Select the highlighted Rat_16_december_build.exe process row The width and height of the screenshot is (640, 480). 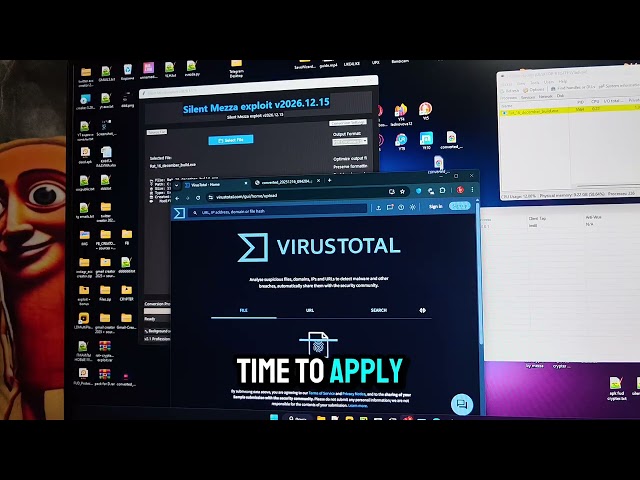pyautogui.click(x=570, y=110)
